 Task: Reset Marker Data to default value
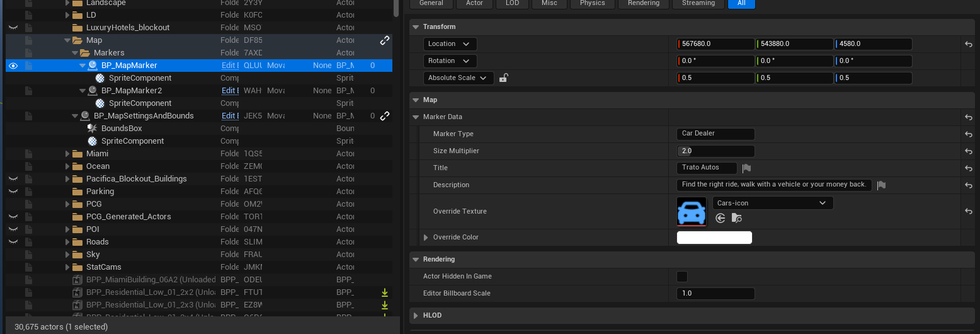[969, 117]
